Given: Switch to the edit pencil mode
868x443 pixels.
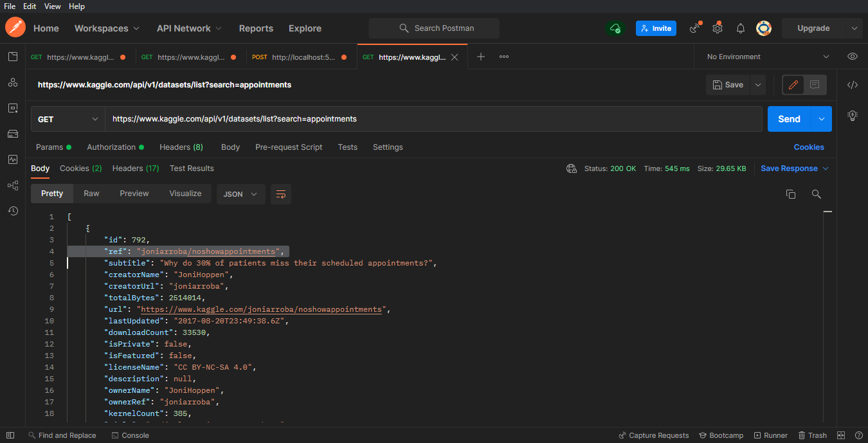Looking at the screenshot, I should point(793,85).
